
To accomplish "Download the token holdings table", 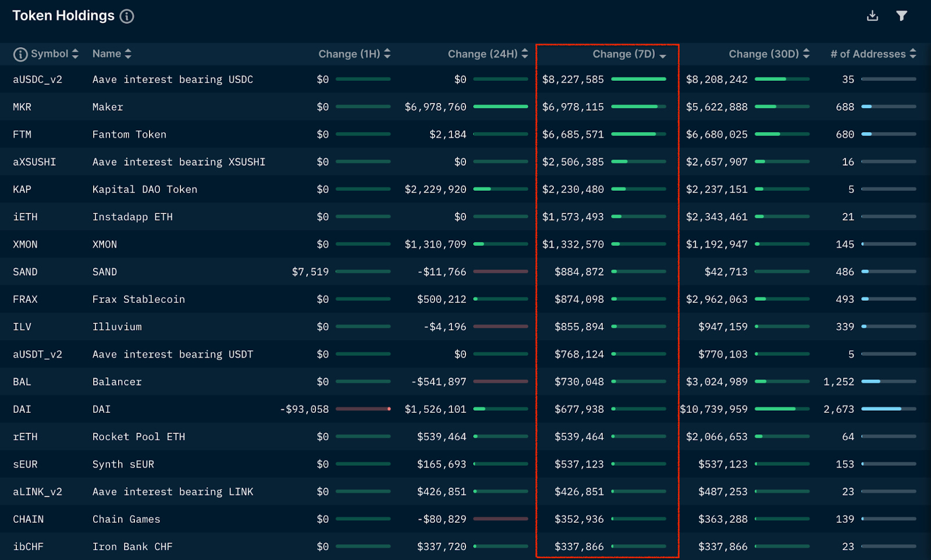I will pos(872,16).
